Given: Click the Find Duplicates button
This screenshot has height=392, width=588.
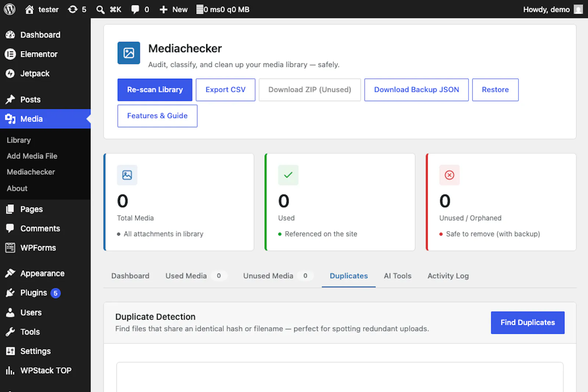Looking at the screenshot, I should (x=527, y=322).
